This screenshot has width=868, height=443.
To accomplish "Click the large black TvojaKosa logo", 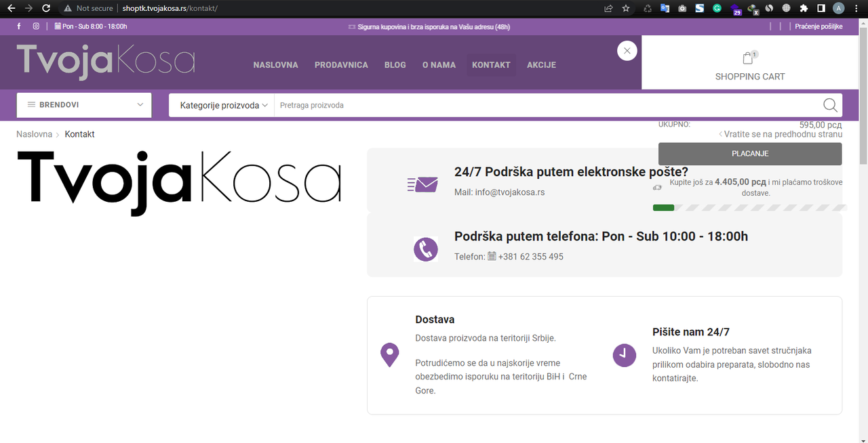I will coord(179,183).
